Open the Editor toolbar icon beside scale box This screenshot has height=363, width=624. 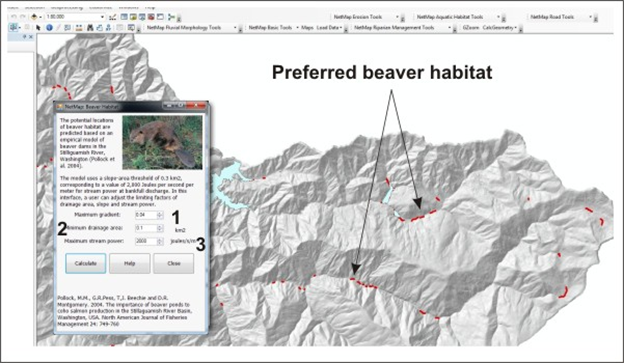coord(113,17)
